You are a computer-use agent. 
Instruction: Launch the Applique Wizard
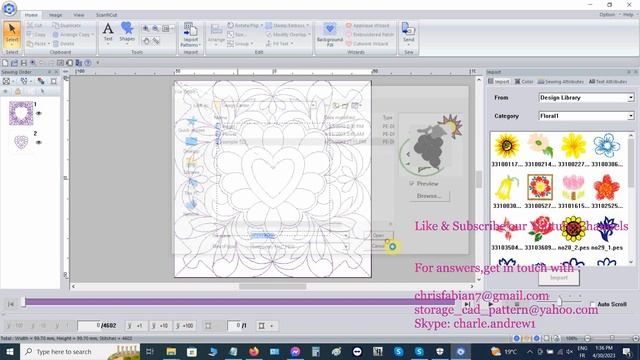pos(368,25)
